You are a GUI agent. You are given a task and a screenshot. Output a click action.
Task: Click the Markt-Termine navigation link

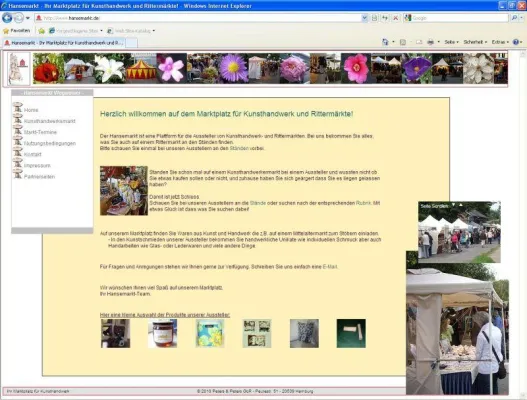tap(40, 132)
